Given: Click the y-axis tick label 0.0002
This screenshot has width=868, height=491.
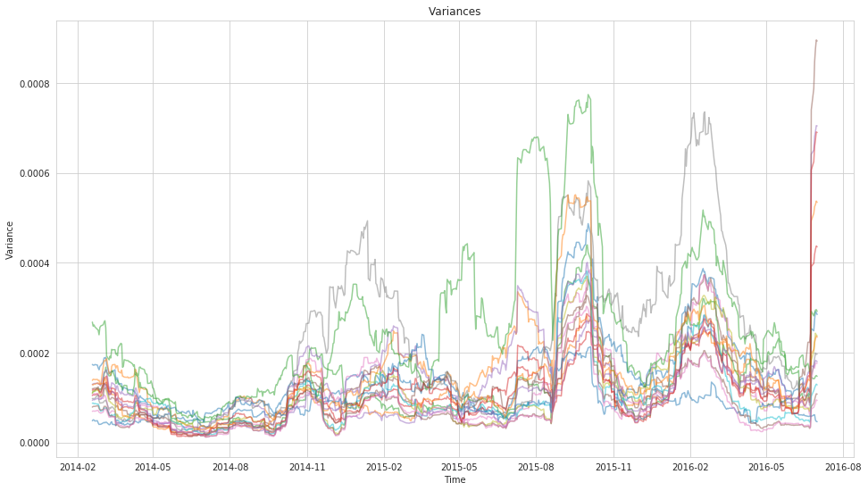Looking at the screenshot, I should pos(35,354).
